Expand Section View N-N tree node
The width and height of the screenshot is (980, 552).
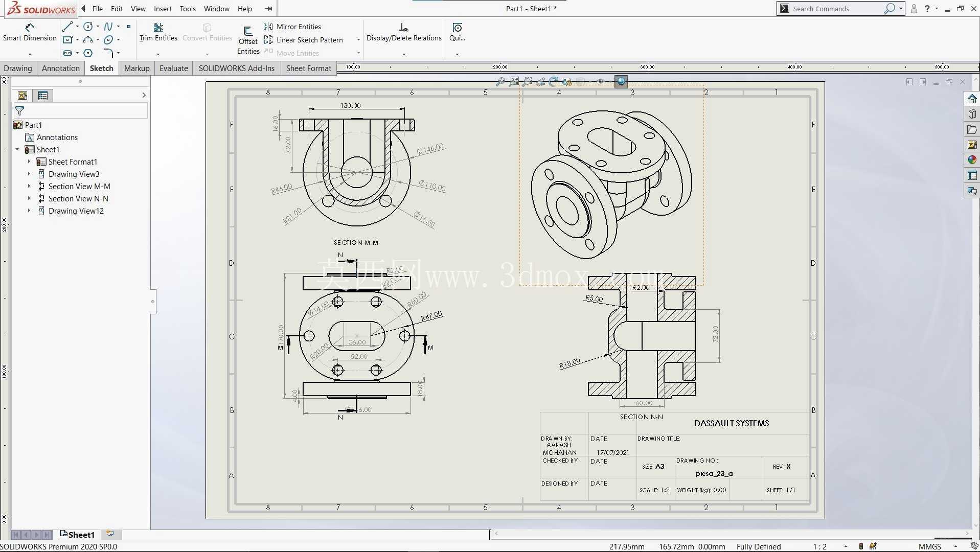coord(29,198)
